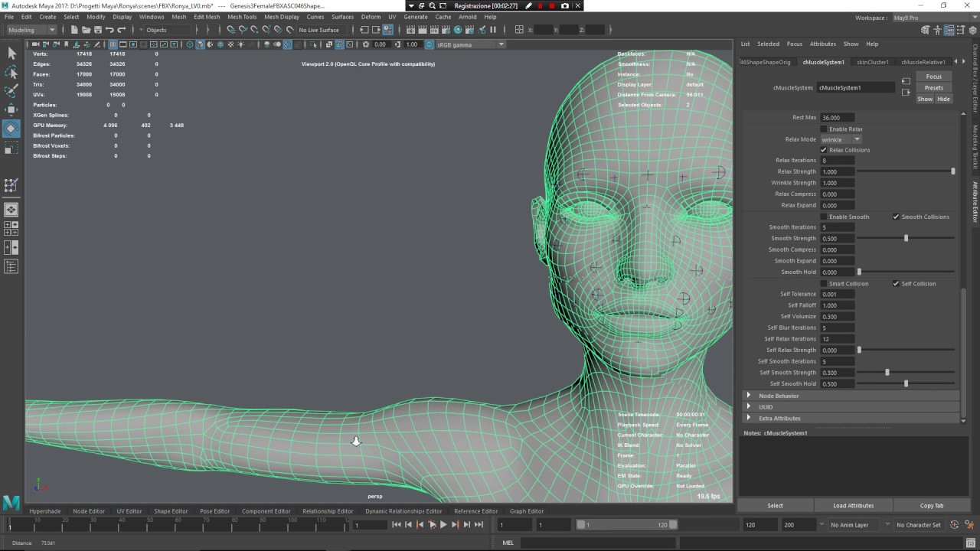Open the Outliner layout icon in the left sidebar
The height and width of the screenshot is (551, 980).
pos(11,266)
